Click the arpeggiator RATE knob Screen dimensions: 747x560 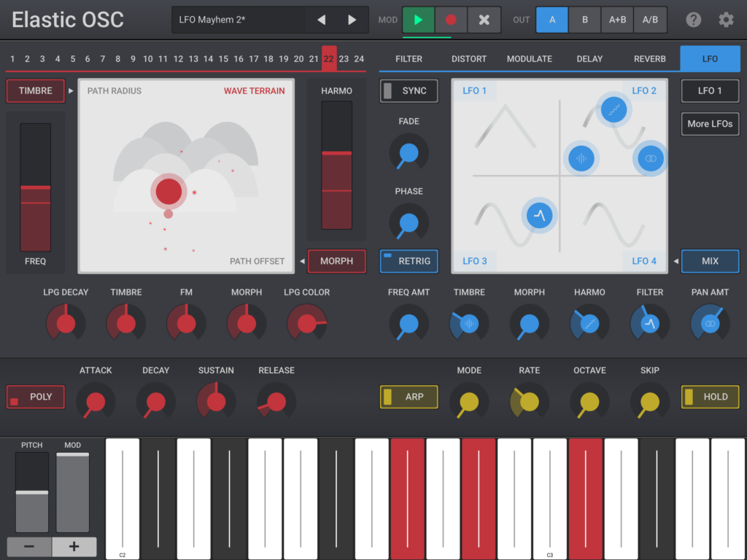(x=530, y=402)
